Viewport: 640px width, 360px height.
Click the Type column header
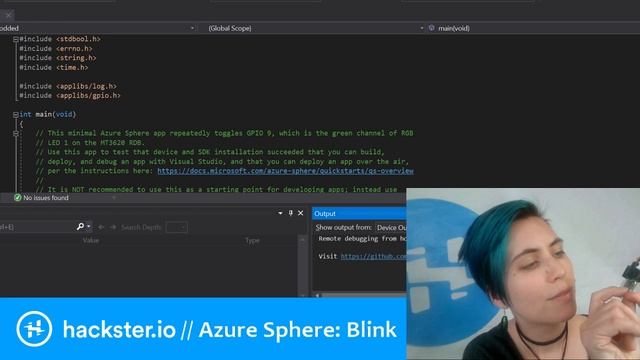pos(252,240)
